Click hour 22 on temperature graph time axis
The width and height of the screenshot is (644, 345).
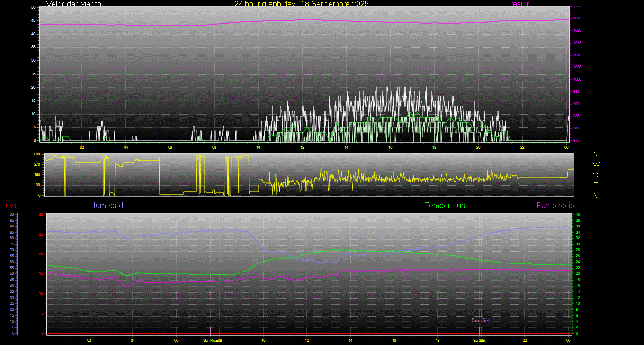[525, 340]
